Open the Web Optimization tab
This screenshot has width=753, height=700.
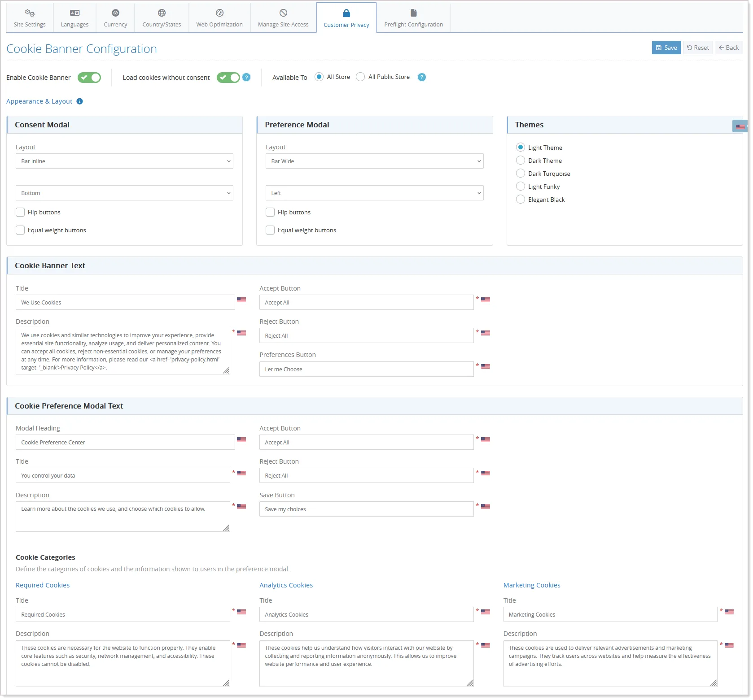219,18
